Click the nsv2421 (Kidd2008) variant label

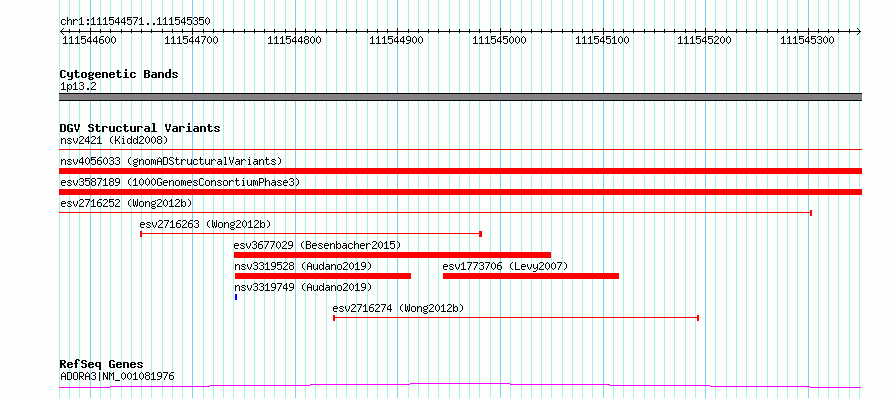(114, 140)
